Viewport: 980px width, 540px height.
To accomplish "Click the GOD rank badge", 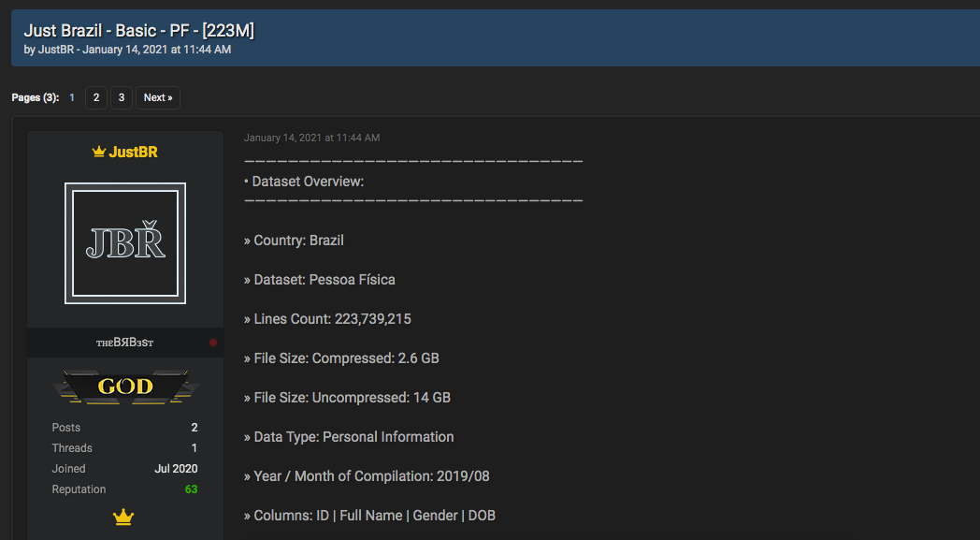I will (x=125, y=386).
